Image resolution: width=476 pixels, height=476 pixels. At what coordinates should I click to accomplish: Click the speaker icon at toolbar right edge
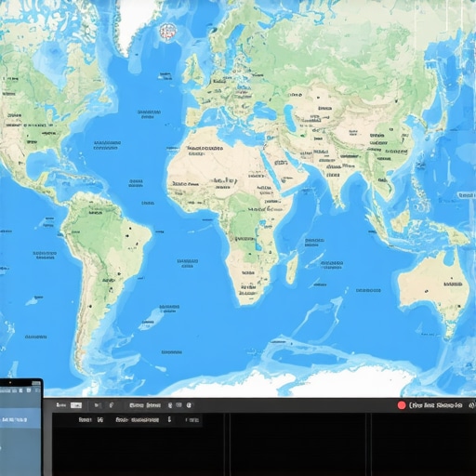click(471, 405)
